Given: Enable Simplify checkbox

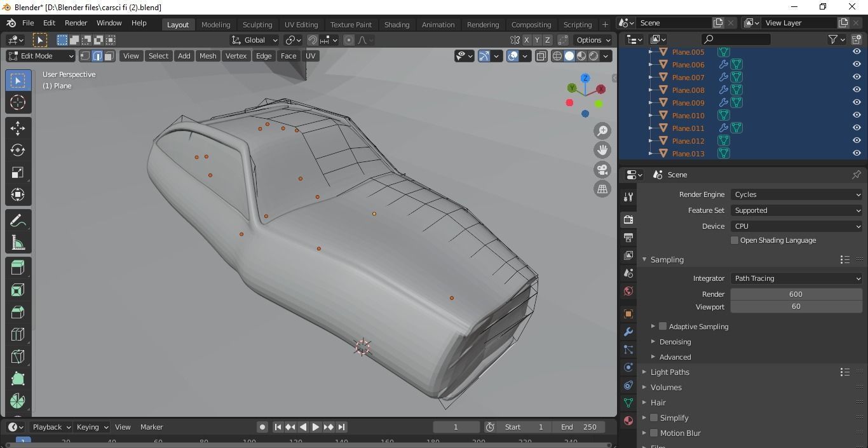Looking at the screenshot, I should tap(654, 417).
